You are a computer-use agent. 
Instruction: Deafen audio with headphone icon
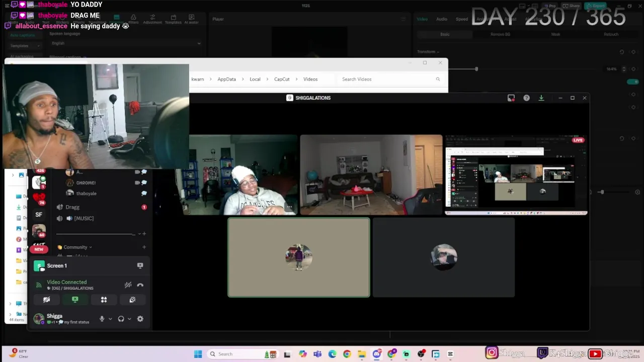point(121,319)
